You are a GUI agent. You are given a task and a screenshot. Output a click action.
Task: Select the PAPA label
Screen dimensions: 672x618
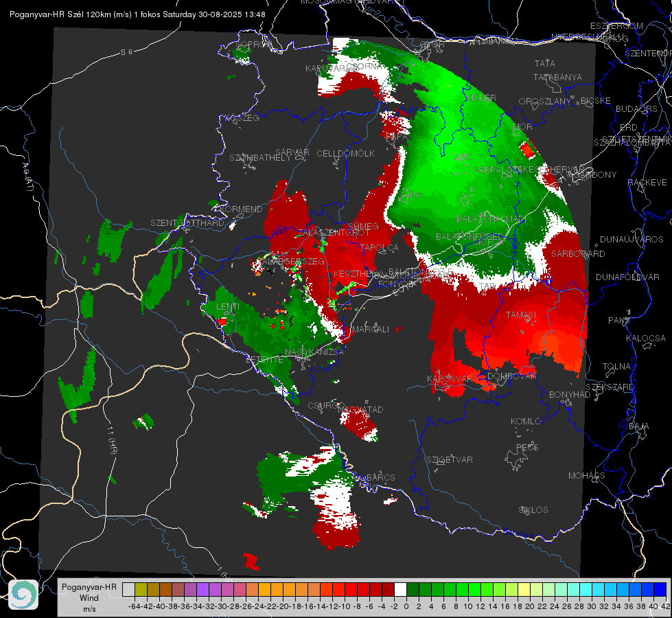397,136
